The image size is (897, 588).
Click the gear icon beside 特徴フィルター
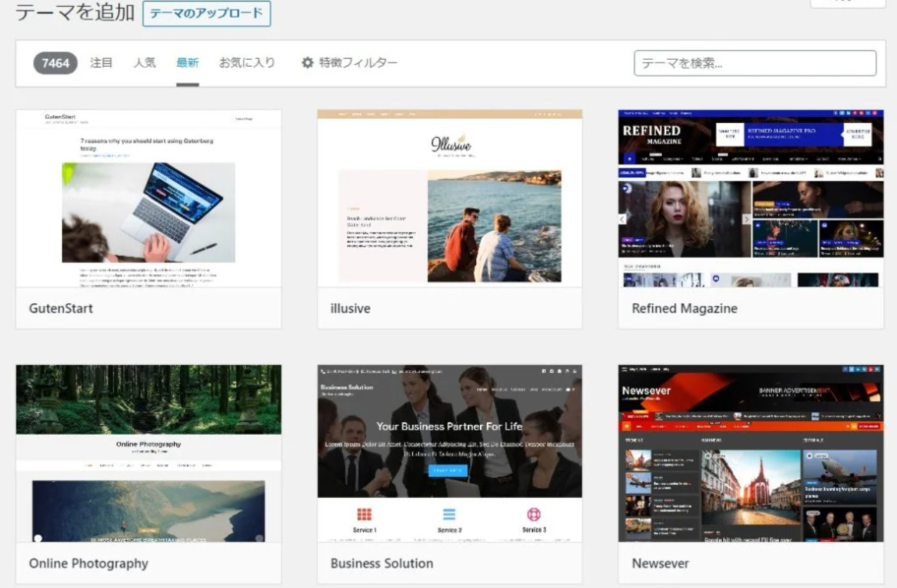pos(307,63)
